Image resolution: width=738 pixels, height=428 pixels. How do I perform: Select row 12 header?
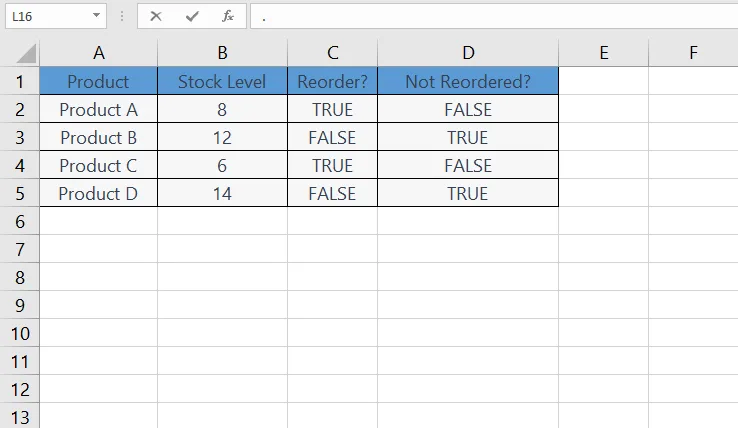pos(20,389)
